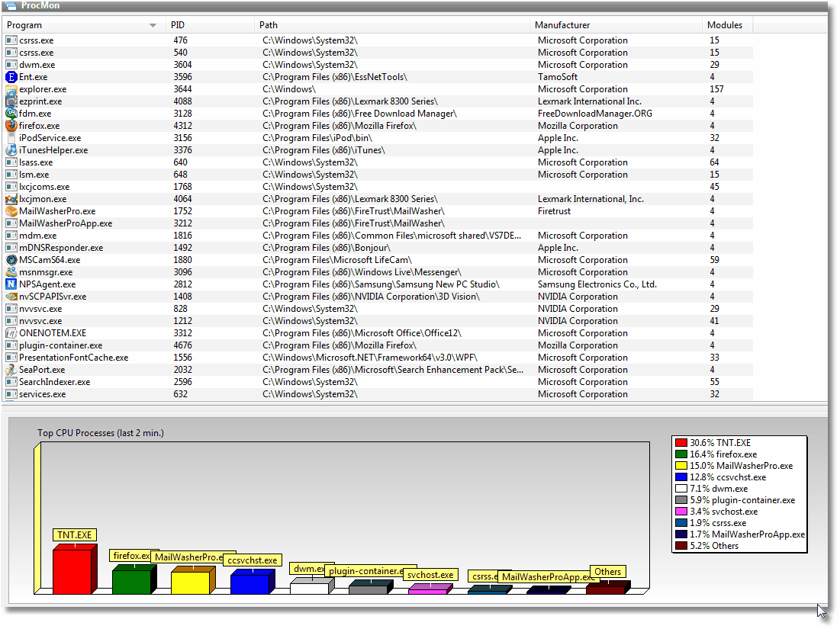Select the csrss.exe row with PID 540
The height and width of the screenshot is (629, 840).
[378, 53]
